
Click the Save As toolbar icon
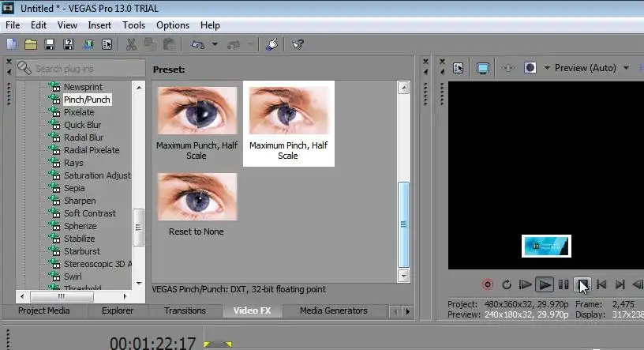point(69,44)
